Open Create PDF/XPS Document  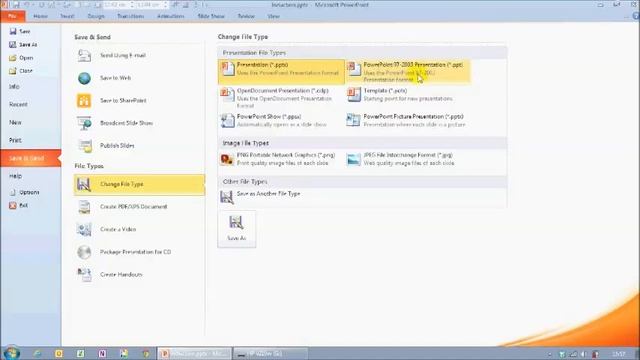[139, 207]
